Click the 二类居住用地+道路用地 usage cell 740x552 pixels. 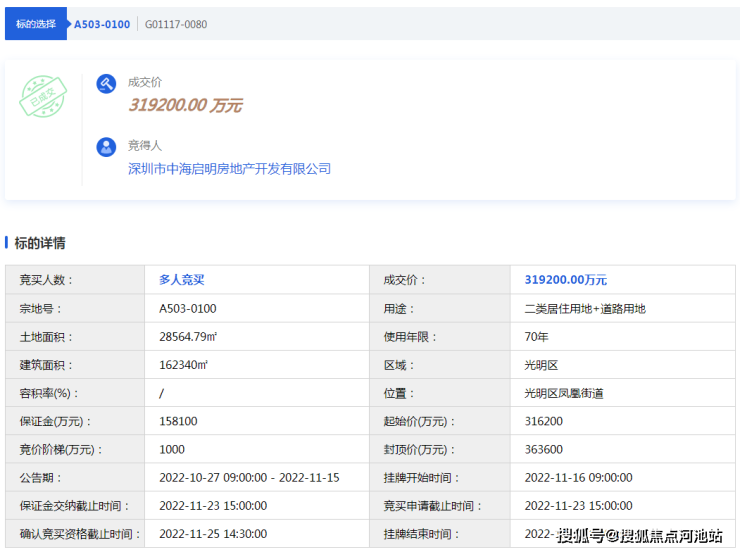584,309
